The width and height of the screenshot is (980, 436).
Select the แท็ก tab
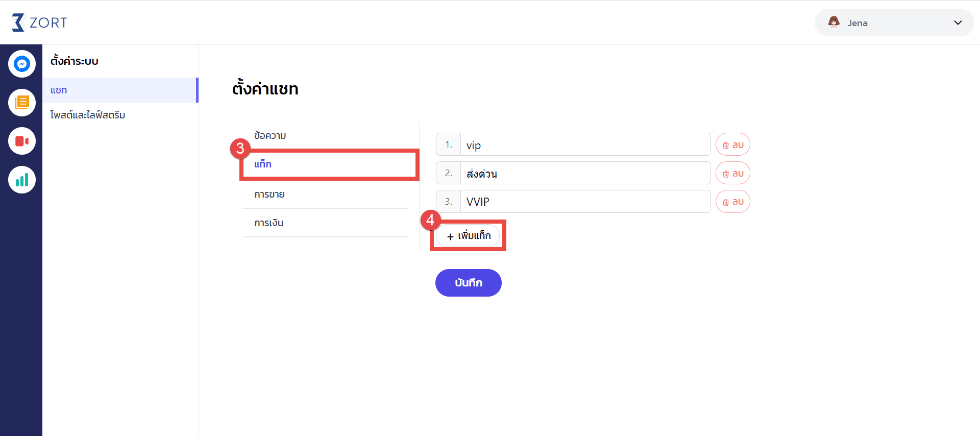[x=329, y=164]
